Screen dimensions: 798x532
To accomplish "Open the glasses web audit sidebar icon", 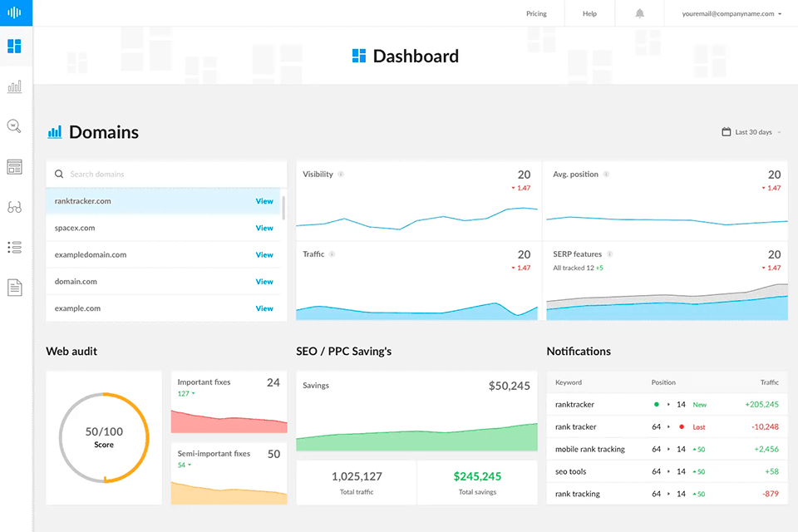I will (14, 207).
